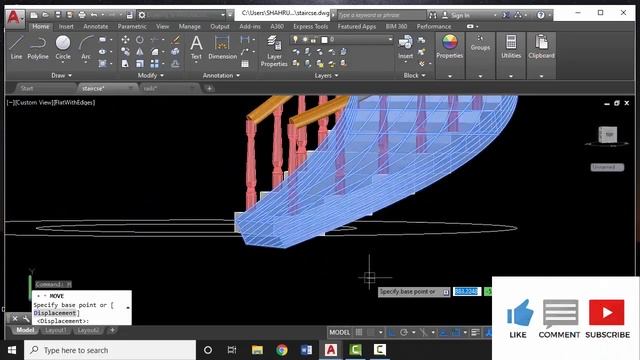Click the Scale tool icon

(140, 64)
